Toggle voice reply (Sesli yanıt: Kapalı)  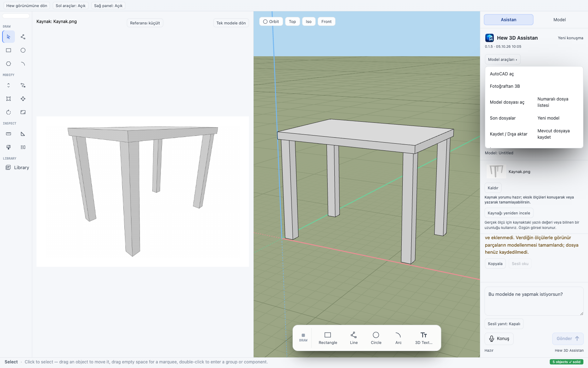click(x=504, y=324)
